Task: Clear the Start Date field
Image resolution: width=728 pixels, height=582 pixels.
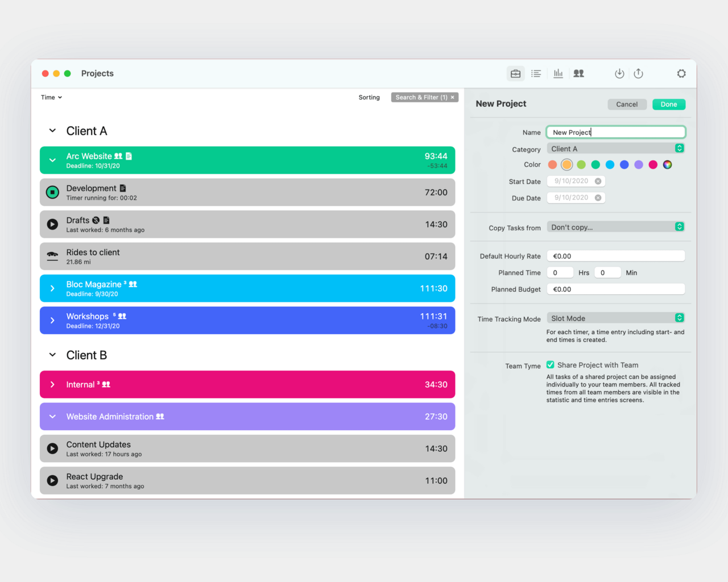Action: pos(598,181)
